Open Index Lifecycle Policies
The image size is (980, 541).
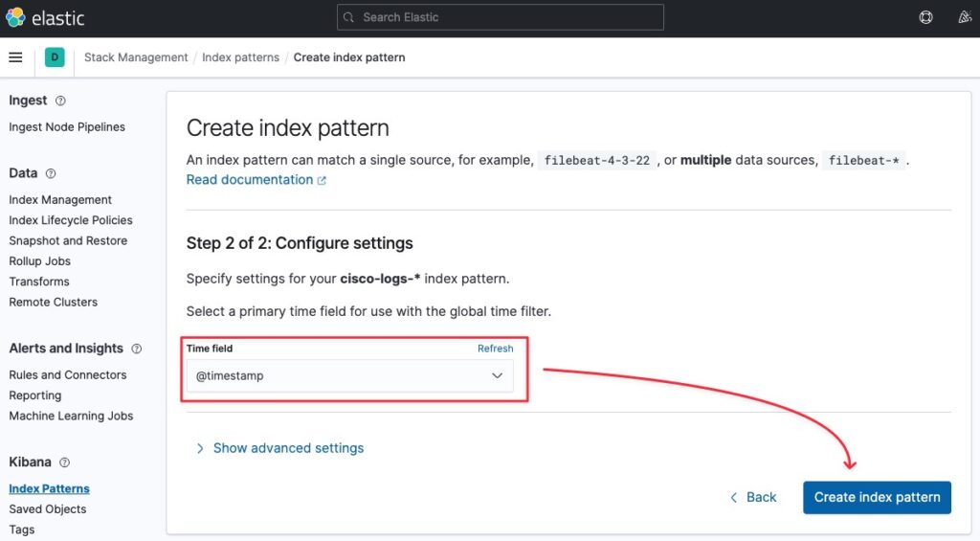pos(71,220)
